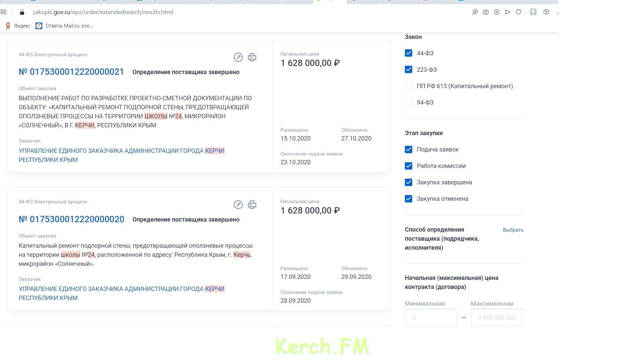644x362 pixels.
Task: Open auction № 0175300012220000020
Action: pos(71,219)
